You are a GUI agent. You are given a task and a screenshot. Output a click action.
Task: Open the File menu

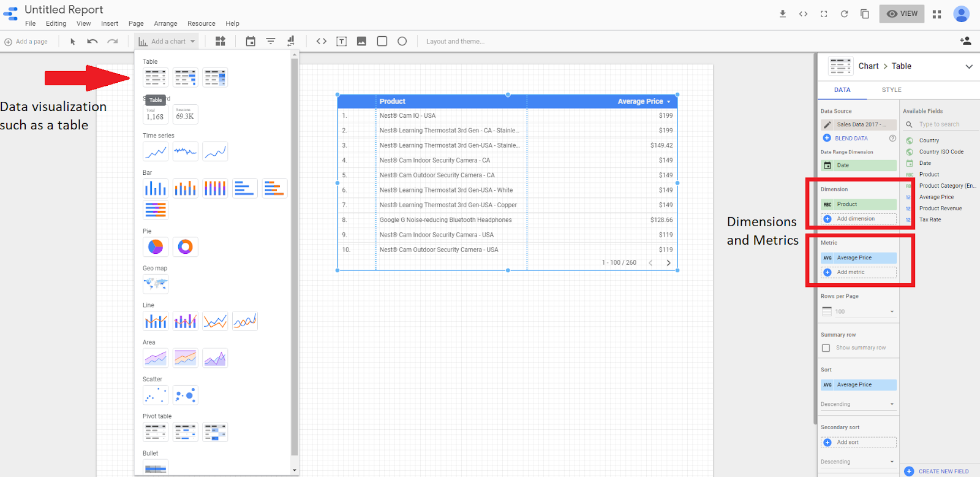tap(31, 23)
